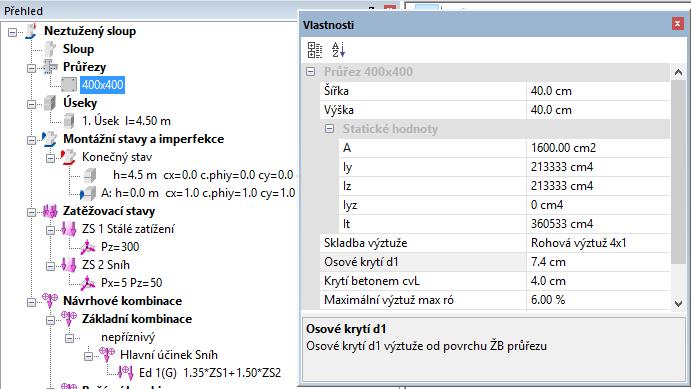Click the Iz property row label
The image size is (691, 389).
click(347, 186)
